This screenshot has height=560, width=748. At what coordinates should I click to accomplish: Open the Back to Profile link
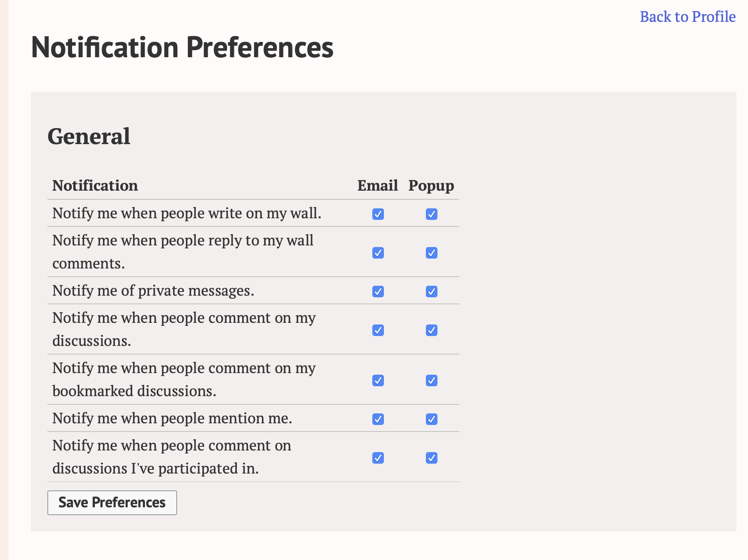[687, 16]
